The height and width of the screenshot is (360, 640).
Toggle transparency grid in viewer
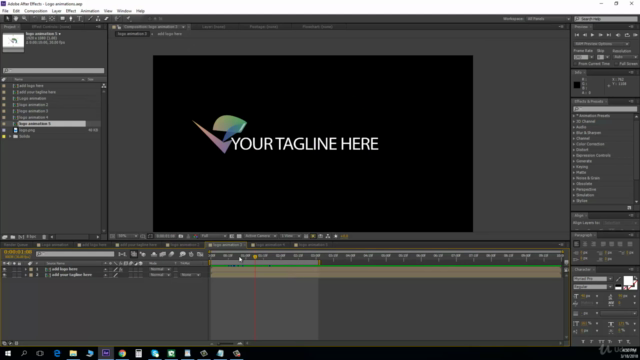tap(239, 236)
